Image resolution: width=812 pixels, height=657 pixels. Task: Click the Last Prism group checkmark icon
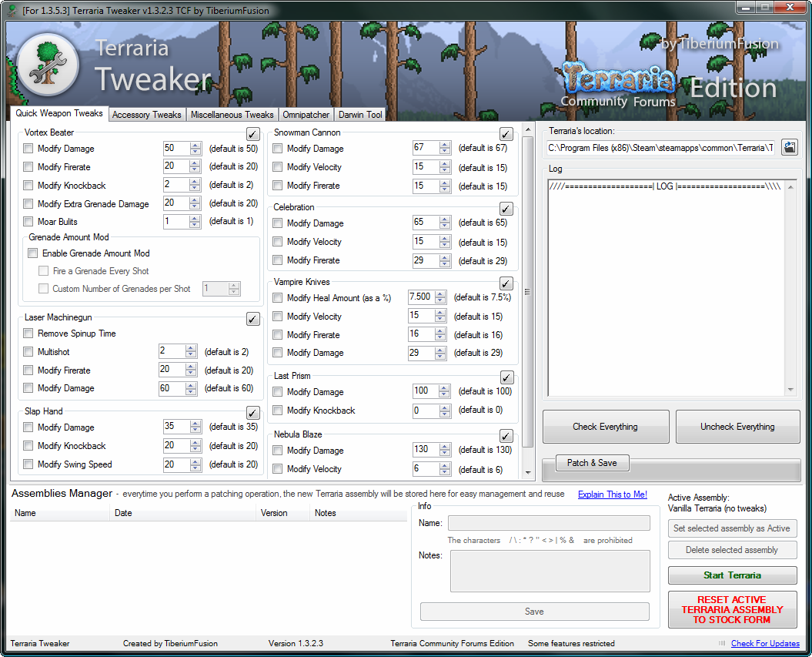(506, 377)
